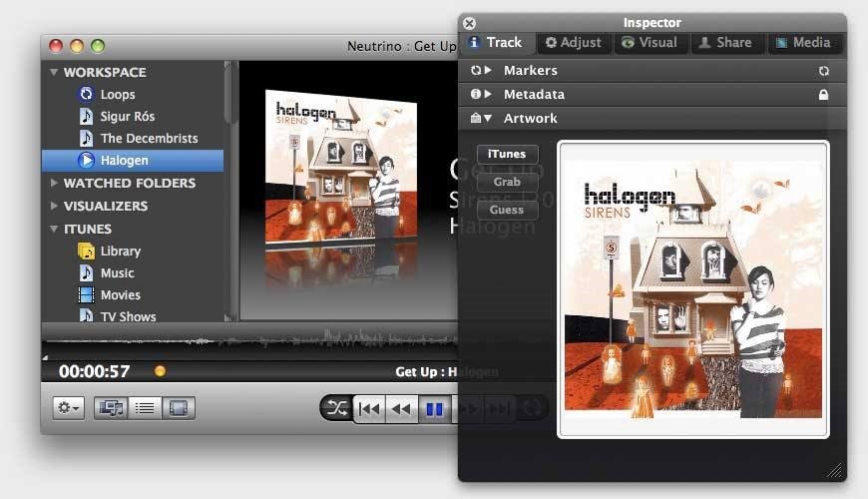868x499 pixels.
Task: Switch to the Adjust tab
Action: (x=574, y=43)
